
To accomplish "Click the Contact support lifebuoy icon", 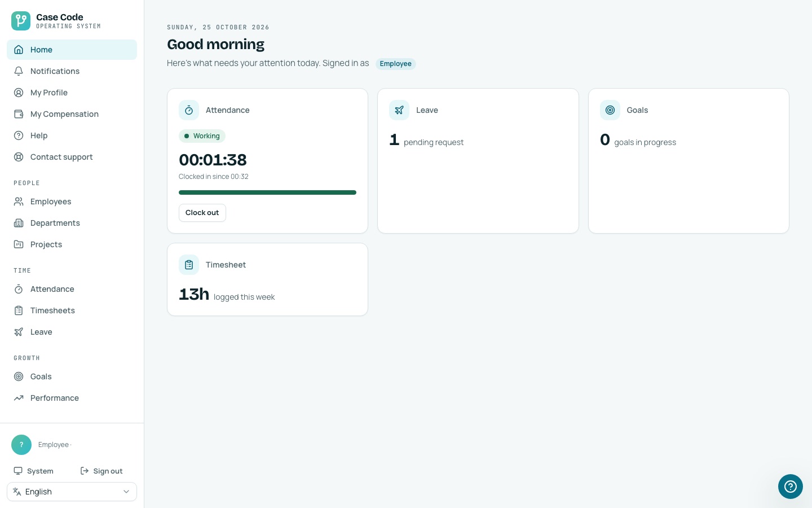I will 19,157.
